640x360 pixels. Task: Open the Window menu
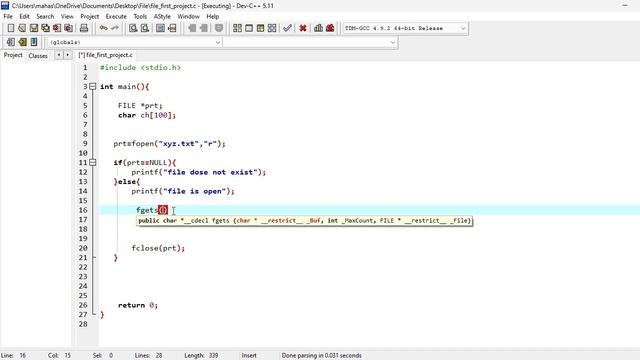point(188,16)
